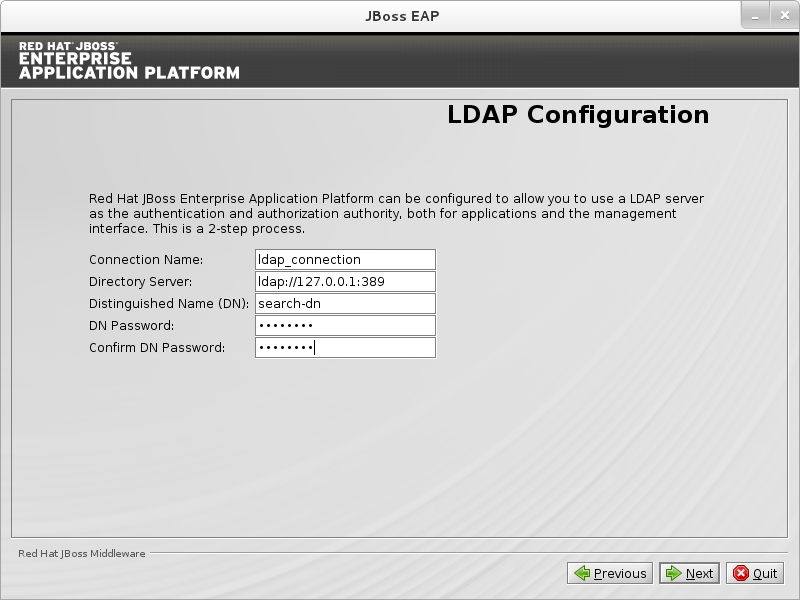
Task: Click the red X icon on Quit
Action: [x=740, y=573]
